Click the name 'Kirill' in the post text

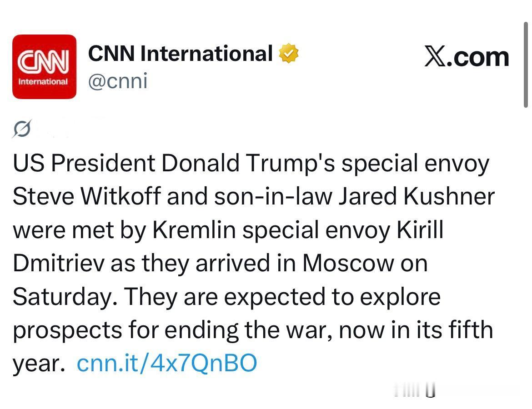pyautogui.click(x=420, y=229)
